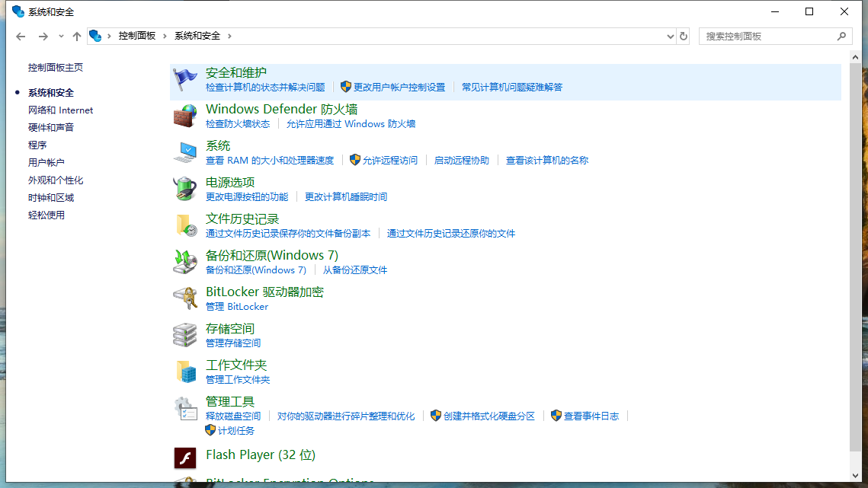Open the 安全和维护 heading link
This screenshot has width=868, height=488.
[235, 72]
